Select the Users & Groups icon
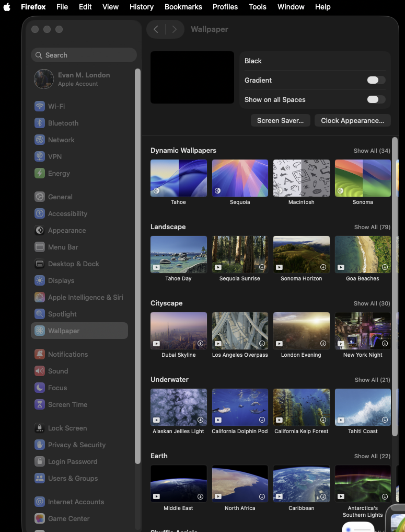405x532 pixels. pyautogui.click(x=40, y=479)
